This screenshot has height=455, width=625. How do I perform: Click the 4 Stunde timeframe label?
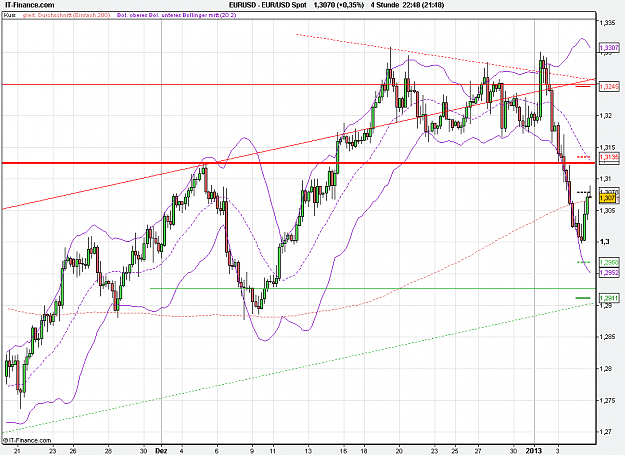[x=385, y=5]
